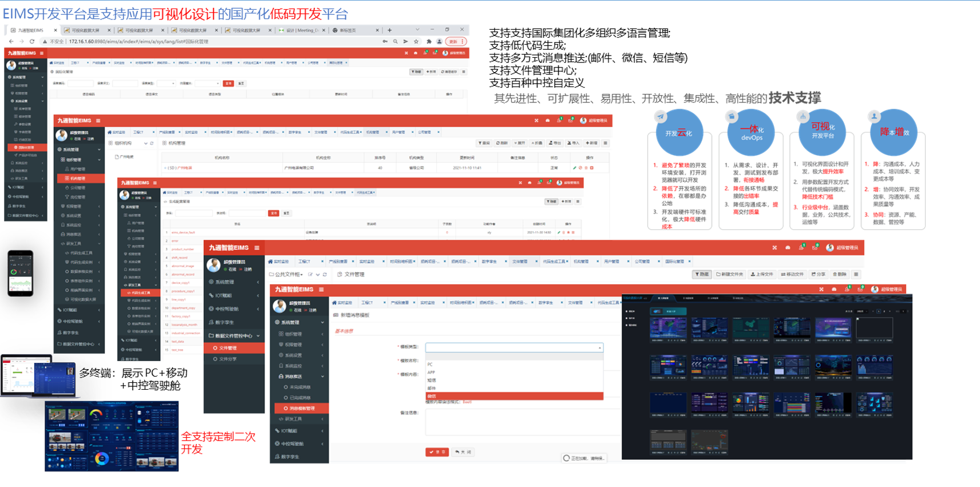The image size is (980, 487).
Task: Click 表名 input in 生成配置管理 window
Action: (193, 213)
